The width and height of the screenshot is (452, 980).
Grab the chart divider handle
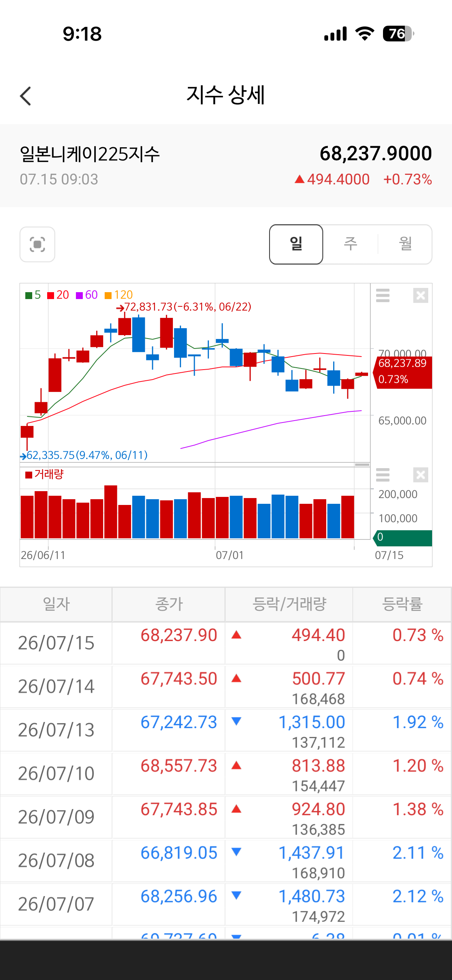tap(362, 465)
